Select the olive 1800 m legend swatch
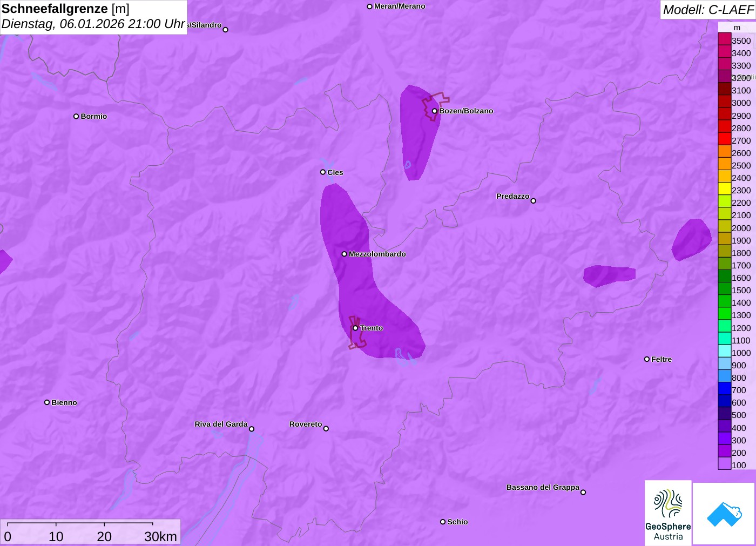This screenshot has height=546, width=756. click(x=724, y=251)
